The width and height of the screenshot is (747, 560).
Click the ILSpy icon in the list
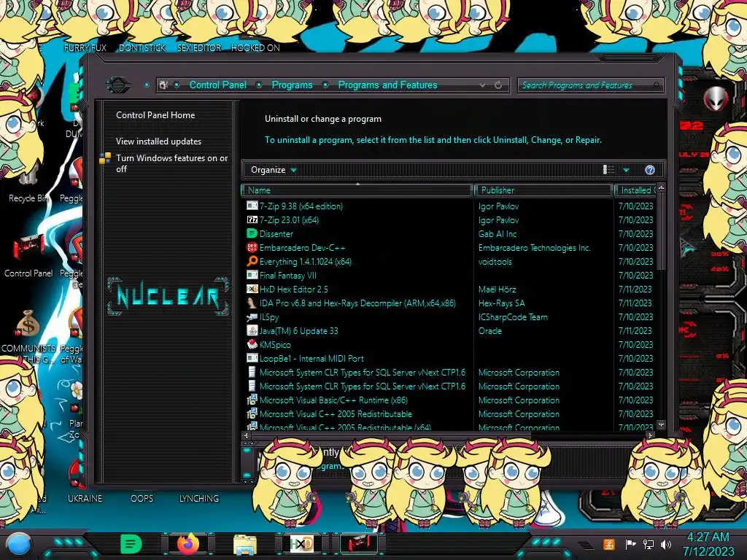tap(252, 316)
